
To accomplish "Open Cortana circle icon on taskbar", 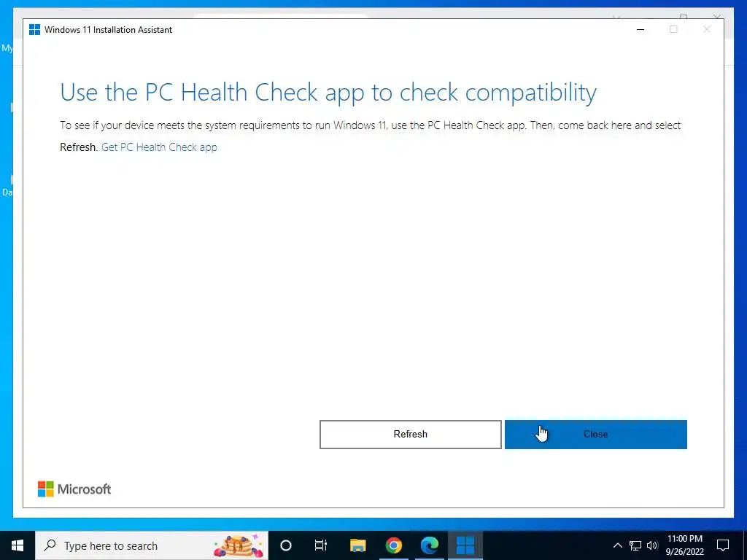I will coord(286,545).
